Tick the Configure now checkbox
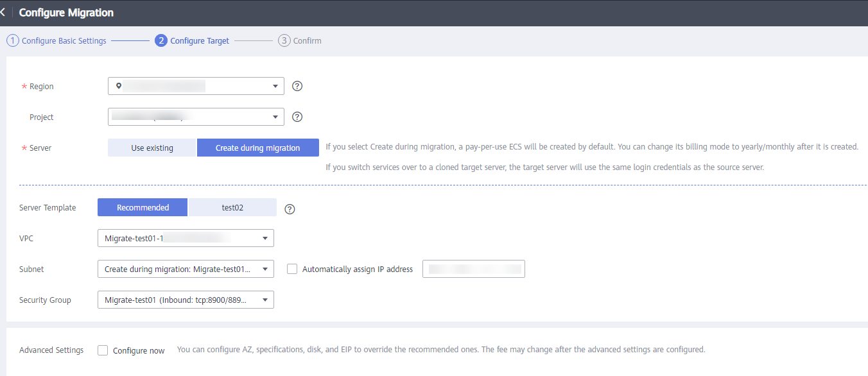The image size is (868, 376). [103, 350]
